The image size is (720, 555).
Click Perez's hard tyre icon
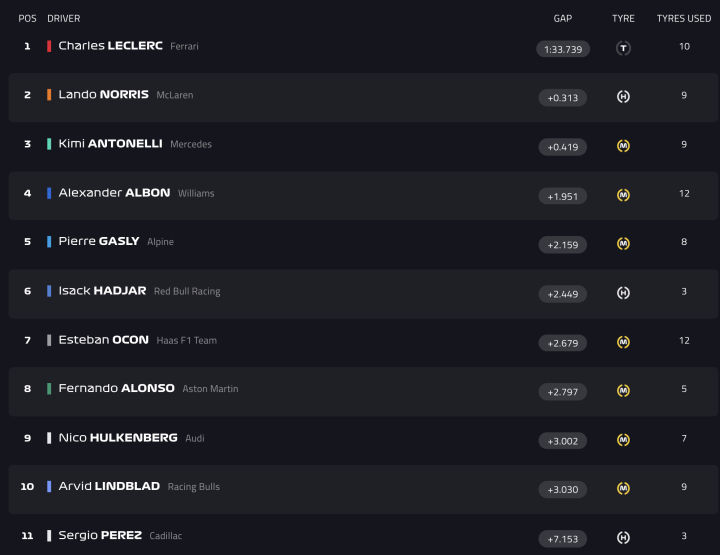tap(623, 538)
